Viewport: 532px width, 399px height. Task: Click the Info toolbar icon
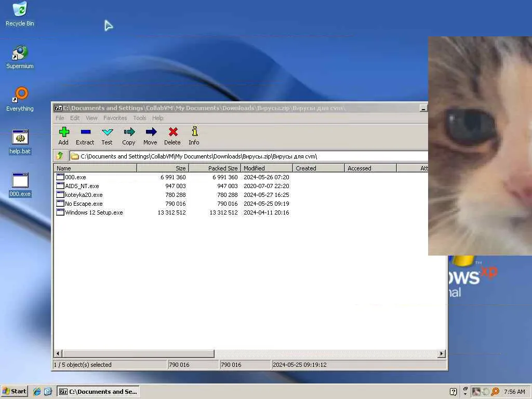(x=194, y=131)
